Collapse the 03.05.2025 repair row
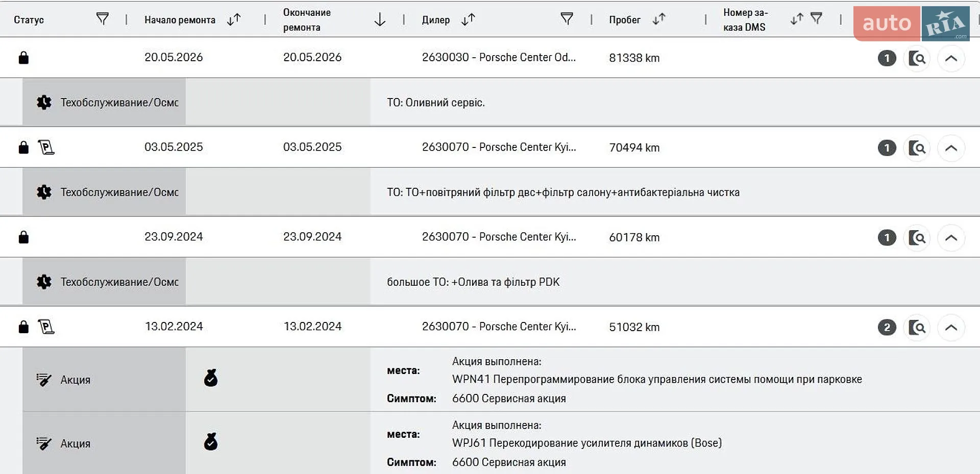The width and height of the screenshot is (980, 474). pos(951,148)
